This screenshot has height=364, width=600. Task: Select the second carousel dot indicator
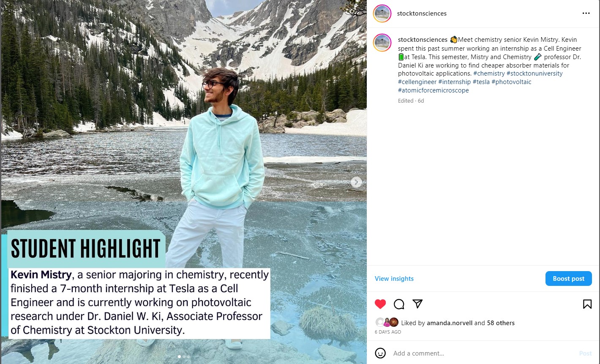[x=183, y=356]
